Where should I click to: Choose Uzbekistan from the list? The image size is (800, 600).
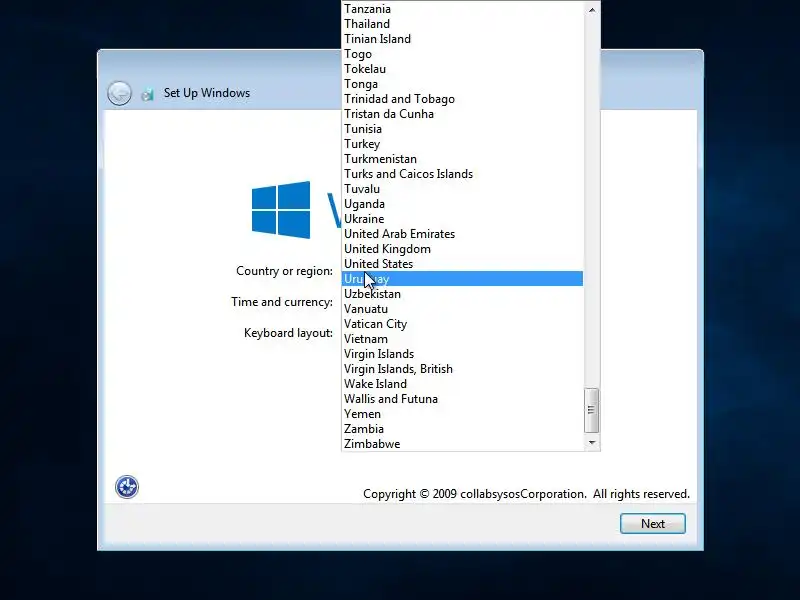pos(462,294)
